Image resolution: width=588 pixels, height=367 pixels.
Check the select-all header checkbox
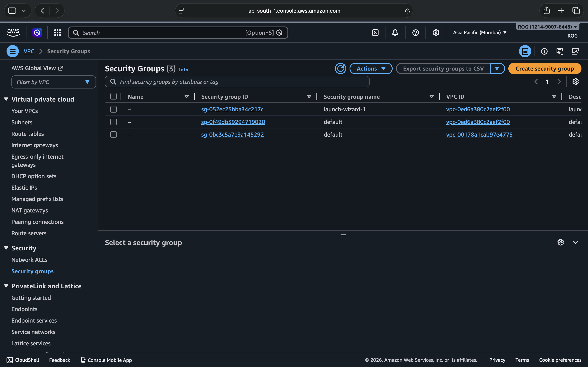click(114, 96)
